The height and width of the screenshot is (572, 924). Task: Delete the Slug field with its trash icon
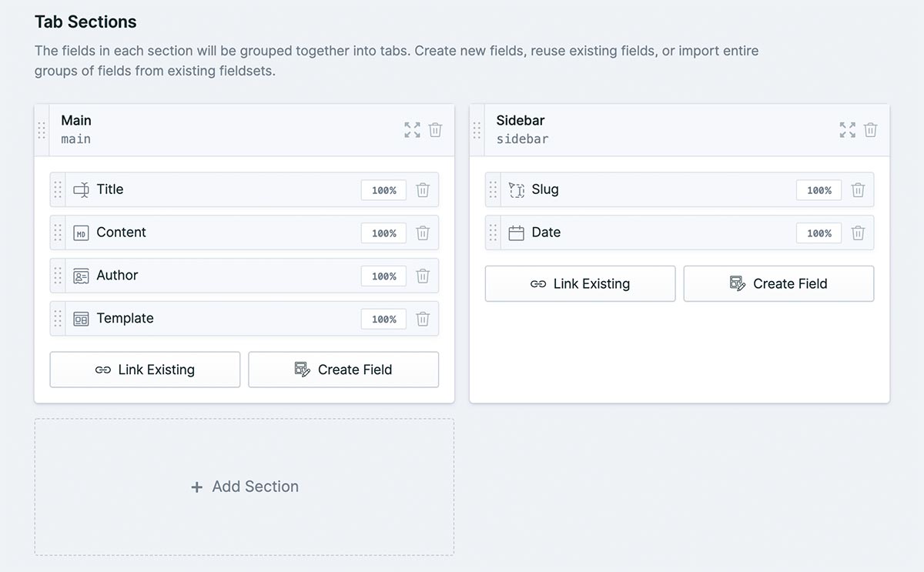[858, 189]
